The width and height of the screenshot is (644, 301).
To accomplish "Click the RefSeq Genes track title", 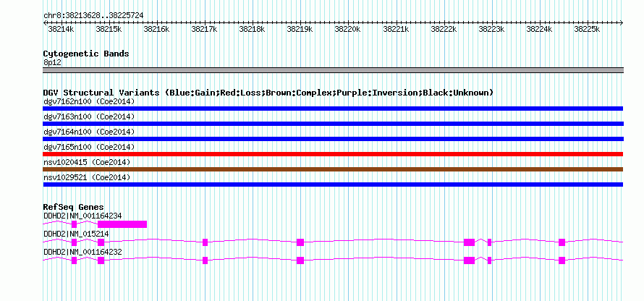I will tap(74, 207).
